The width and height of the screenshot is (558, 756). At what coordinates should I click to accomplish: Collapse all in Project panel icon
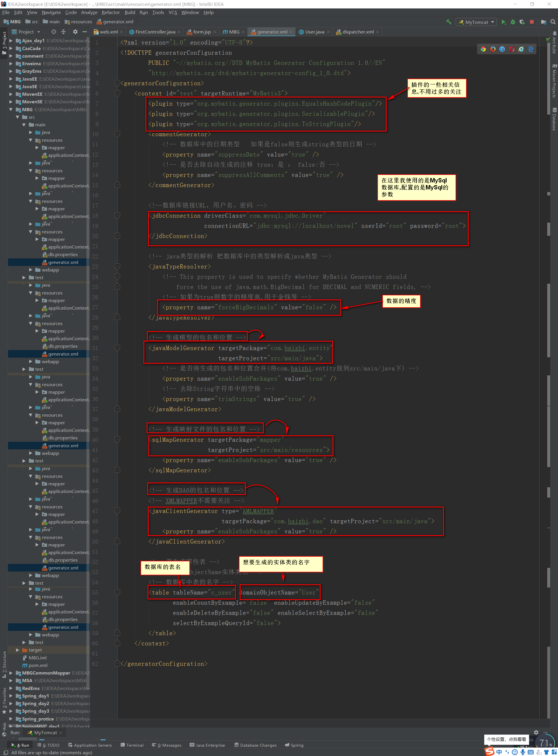coord(63,32)
